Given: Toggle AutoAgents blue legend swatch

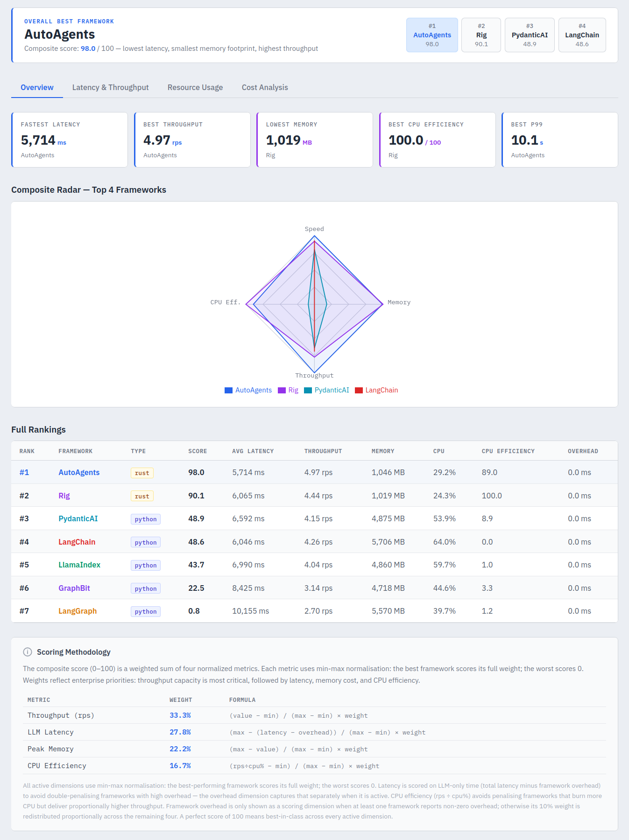Looking at the screenshot, I should [x=228, y=390].
